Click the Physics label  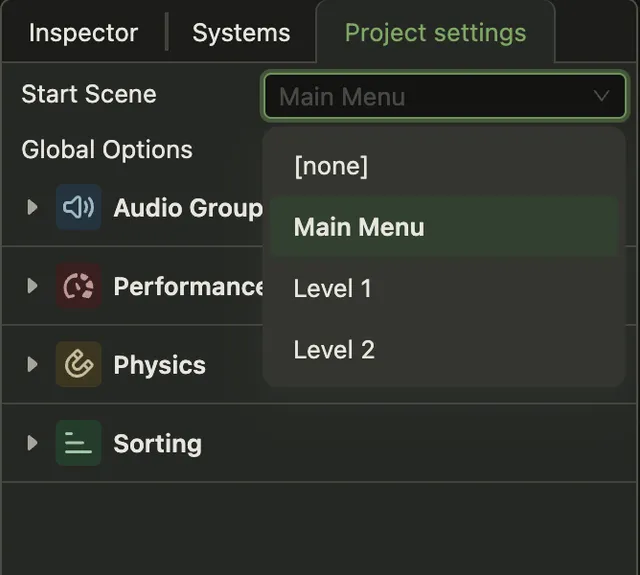click(160, 365)
